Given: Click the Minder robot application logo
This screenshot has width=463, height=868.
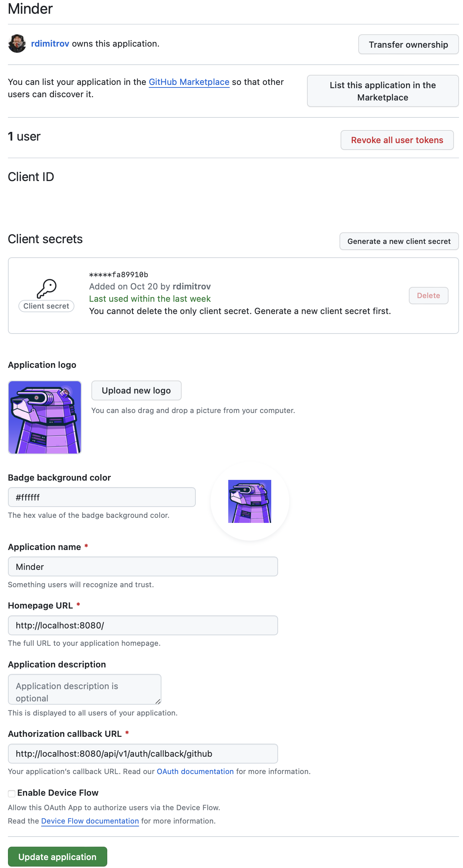Looking at the screenshot, I should (x=44, y=417).
